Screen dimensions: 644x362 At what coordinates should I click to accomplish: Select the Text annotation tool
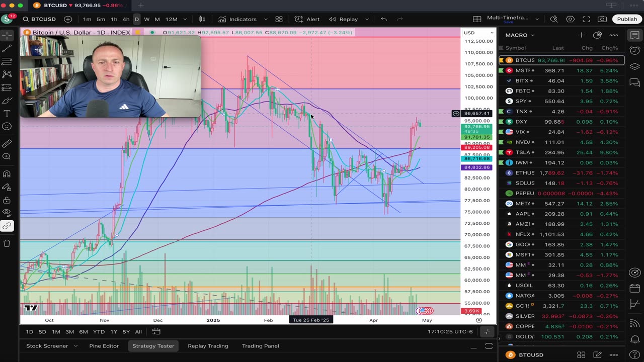pyautogui.click(x=7, y=114)
